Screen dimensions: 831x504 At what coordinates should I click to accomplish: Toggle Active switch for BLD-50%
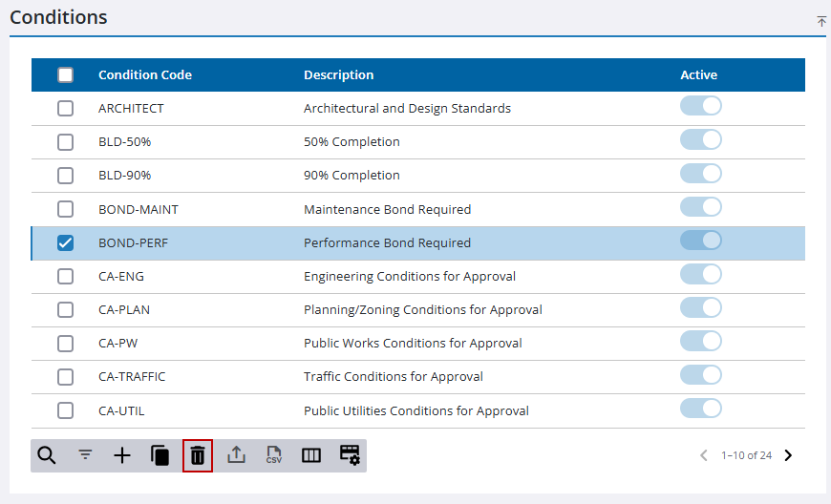click(700, 140)
